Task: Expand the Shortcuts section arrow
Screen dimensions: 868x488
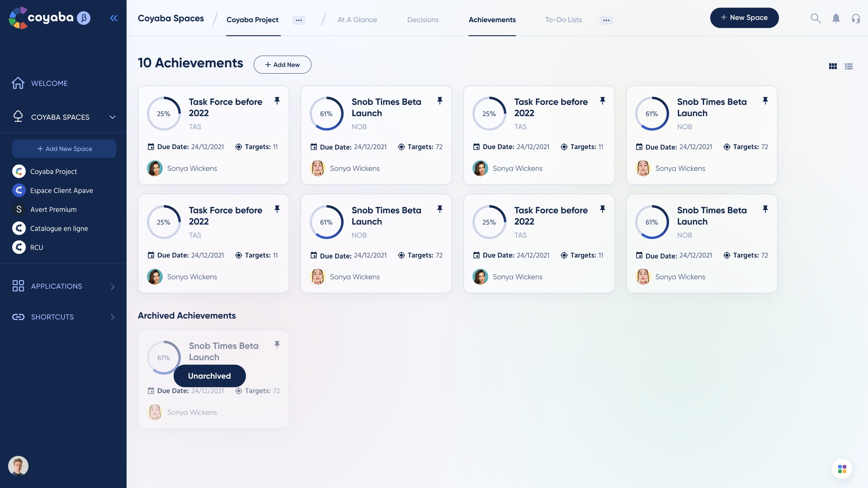Action: pyautogui.click(x=112, y=317)
